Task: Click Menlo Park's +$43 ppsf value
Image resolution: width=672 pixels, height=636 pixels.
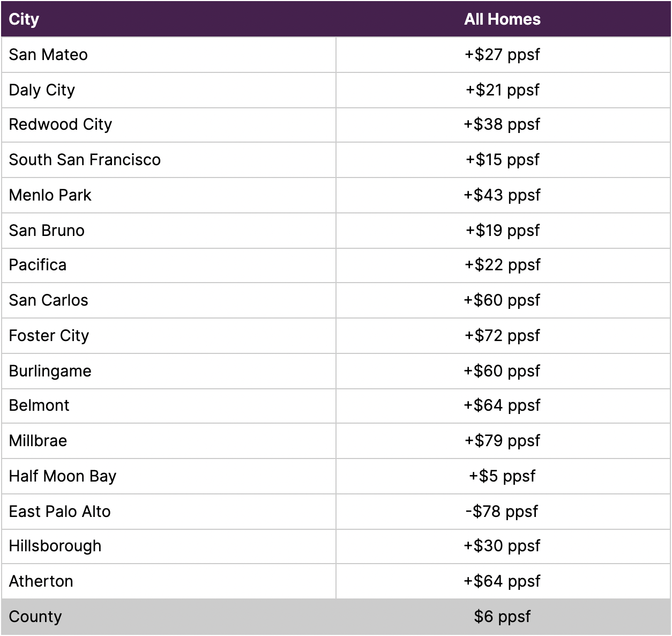Action: click(x=502, y=195)
